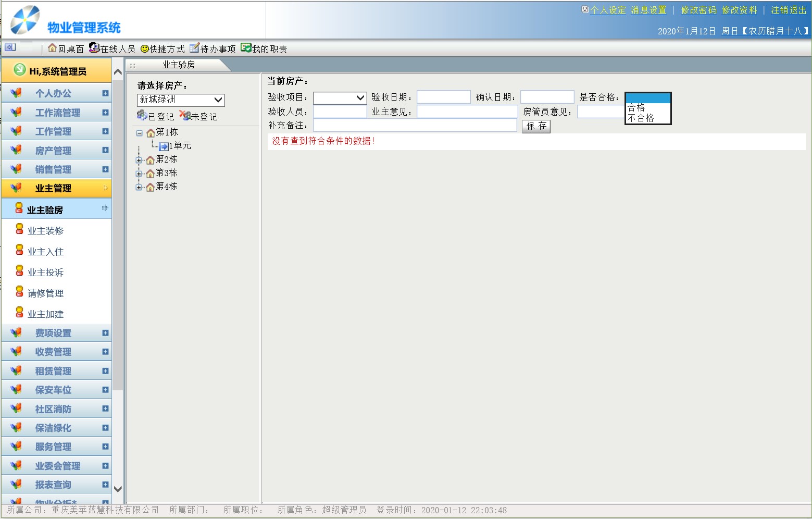Collapse the 第1栋 tree node

click(x=139, y=133)
